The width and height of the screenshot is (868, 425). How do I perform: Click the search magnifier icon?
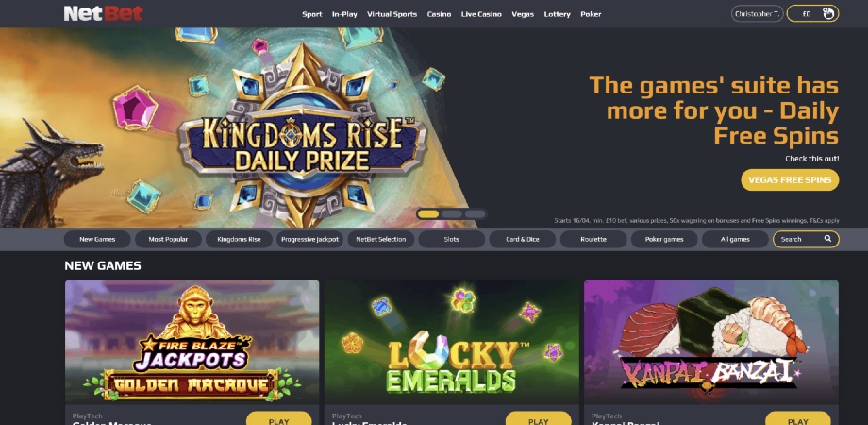[827, 239]
